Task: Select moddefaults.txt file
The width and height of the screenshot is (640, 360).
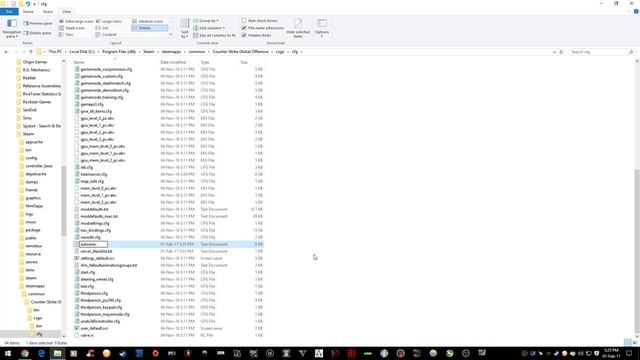Action: [x=94, y=209]
